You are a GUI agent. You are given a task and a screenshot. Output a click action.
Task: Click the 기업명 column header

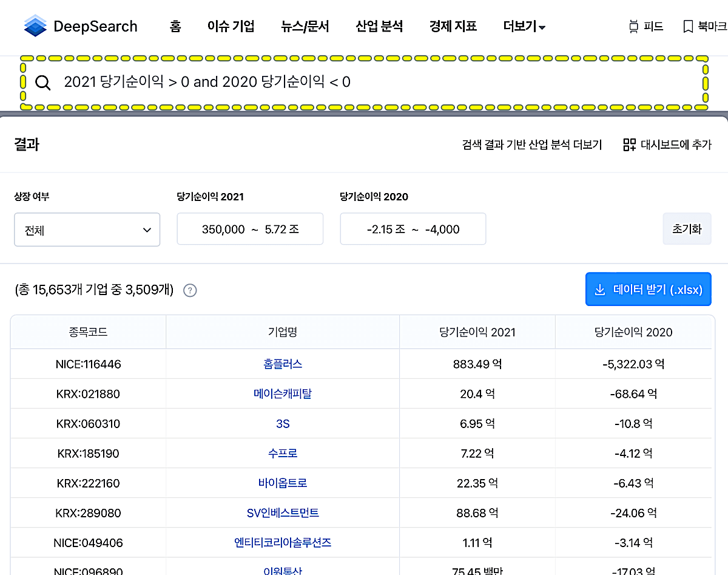[283, 332]
